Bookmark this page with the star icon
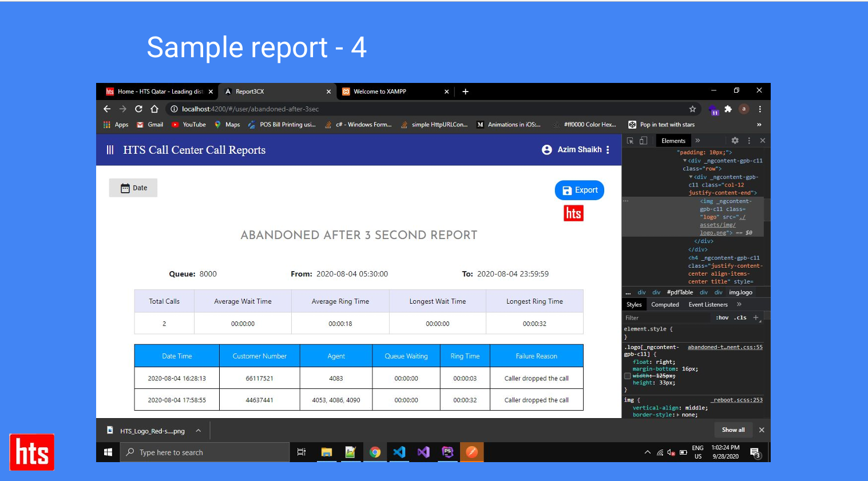Screen dimensions: 868x481 pyautogui.click(x=692, y=109)
